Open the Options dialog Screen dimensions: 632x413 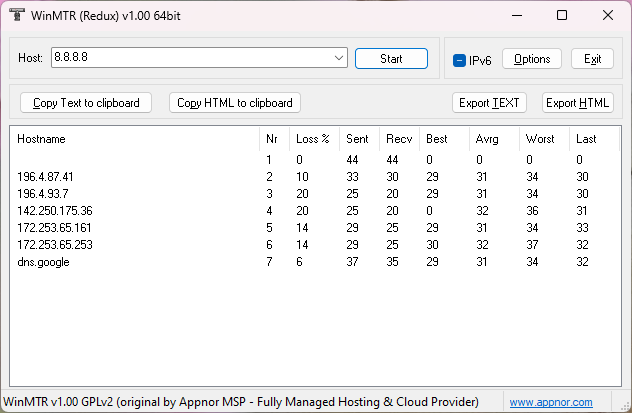(532, 59)
